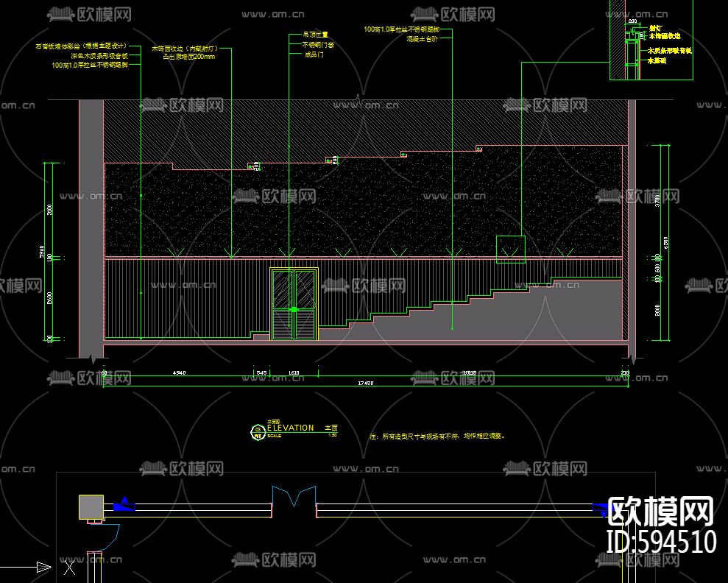The width and height of the screenshot is (728, 583).
Task: Click the 立面 title text
Action: pyautogui.click(x=331, y=428)
